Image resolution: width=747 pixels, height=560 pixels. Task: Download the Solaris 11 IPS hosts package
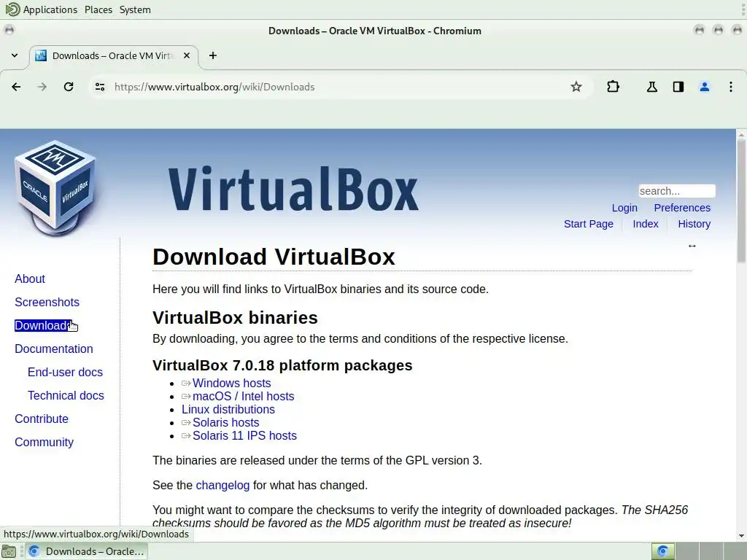point(244,435)
